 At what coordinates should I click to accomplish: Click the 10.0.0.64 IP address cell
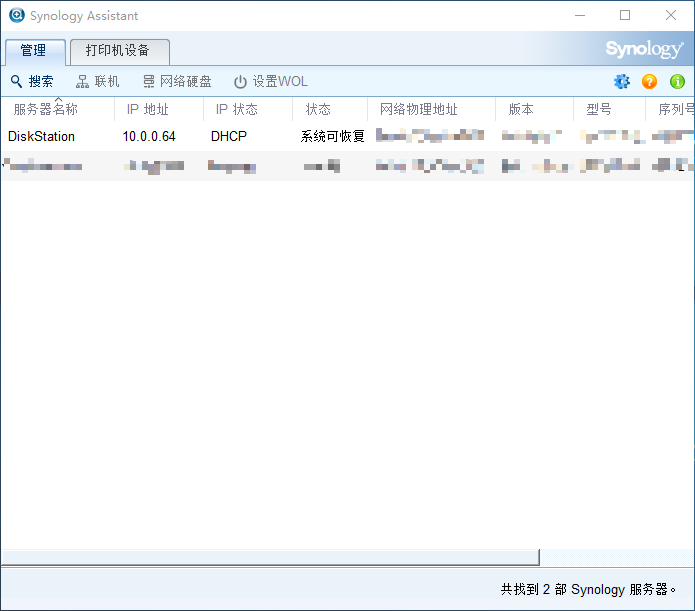[149, 136]
